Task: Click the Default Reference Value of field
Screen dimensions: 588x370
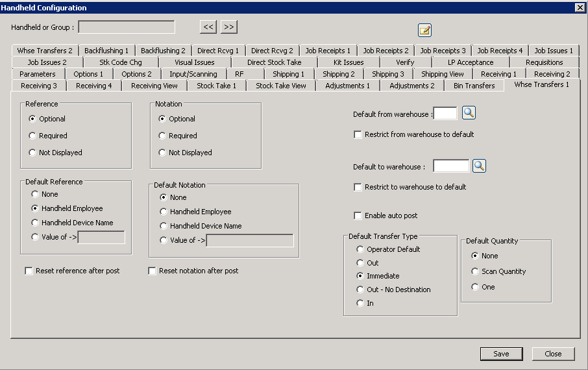Action: click(101, 237)
